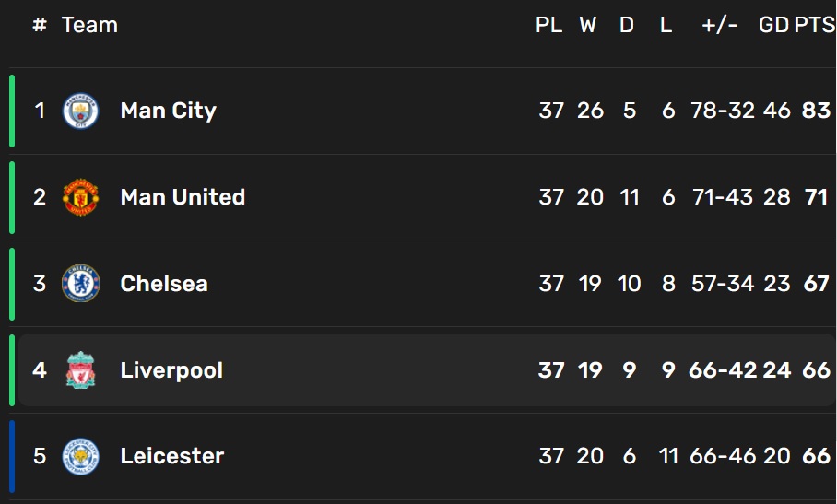
Task: Sort table by PTS column header
Action: click(x=815, y=26)
